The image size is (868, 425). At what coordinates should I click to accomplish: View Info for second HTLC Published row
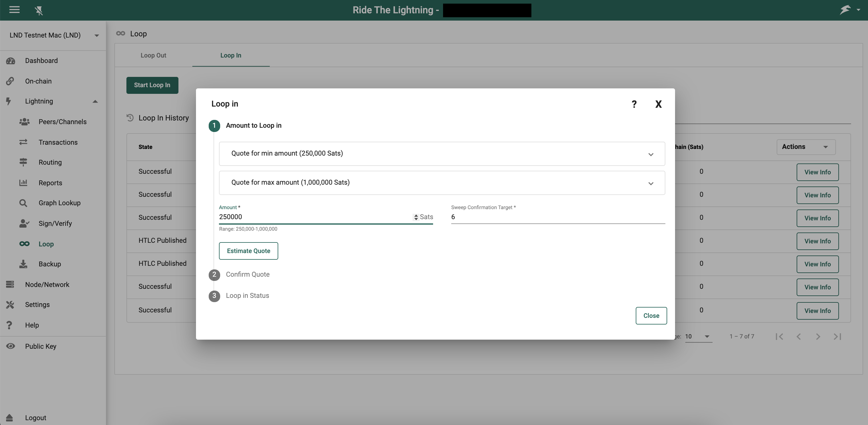coord(817,264)
